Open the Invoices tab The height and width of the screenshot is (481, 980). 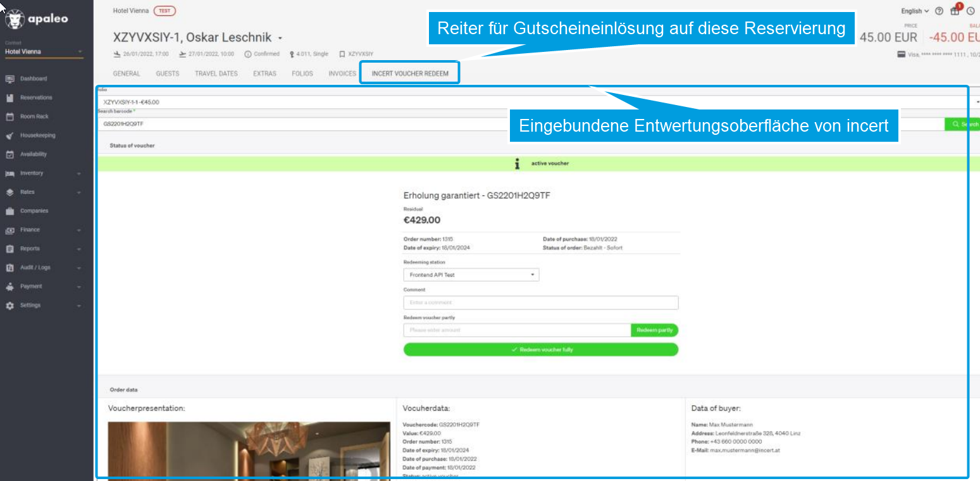(342, 74)
